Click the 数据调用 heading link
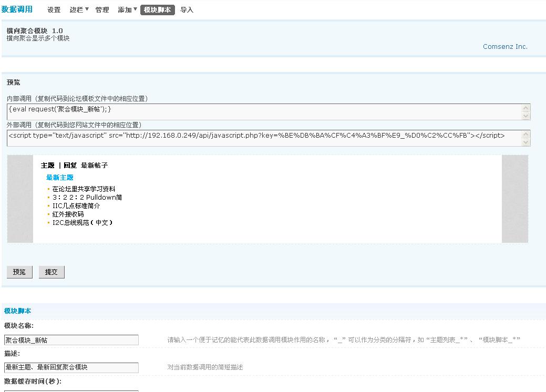The width and height of the screenshot is (546, 392). coord(17,9)
